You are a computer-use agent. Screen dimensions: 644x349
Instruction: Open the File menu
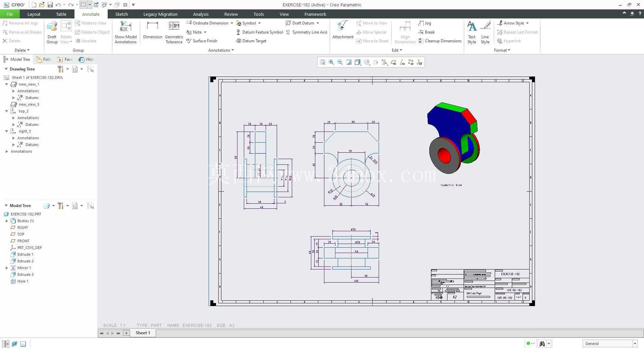point(10,14)
